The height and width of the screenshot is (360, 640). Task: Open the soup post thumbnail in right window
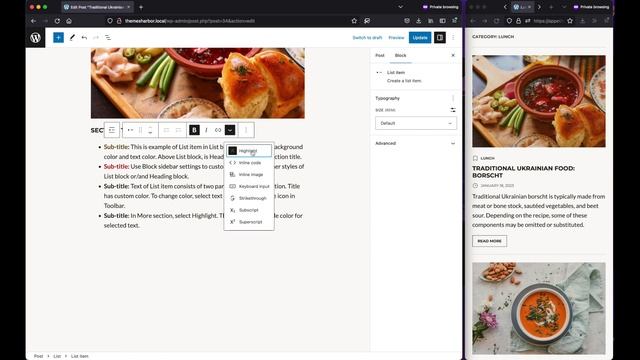[539, 308]
